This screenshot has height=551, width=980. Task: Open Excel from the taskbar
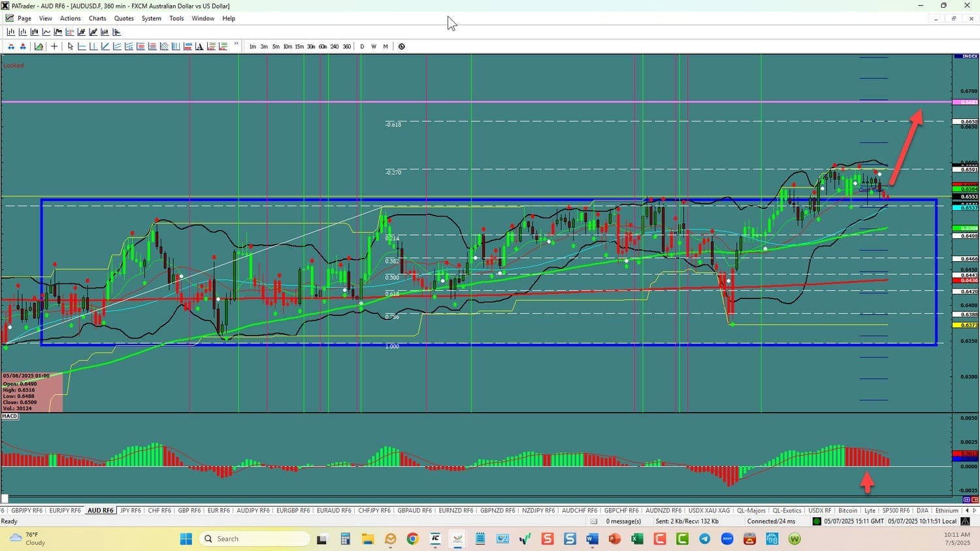click(x=637, y=539)
